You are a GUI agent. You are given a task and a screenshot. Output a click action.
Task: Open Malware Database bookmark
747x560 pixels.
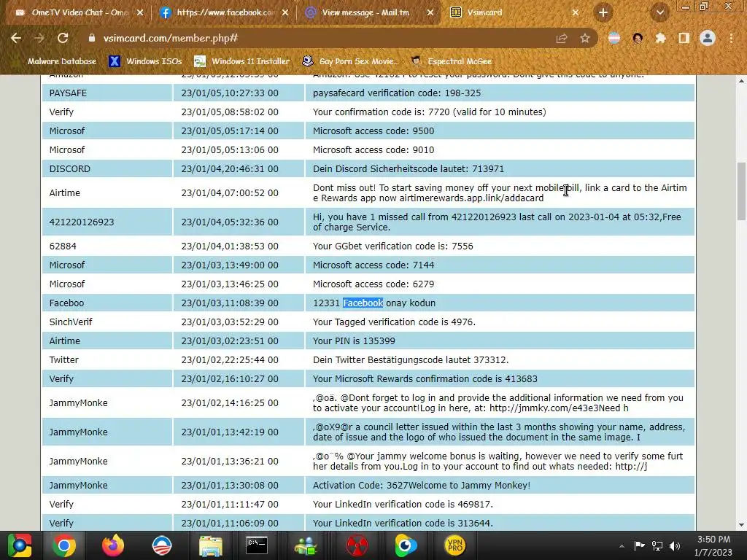[62, 61]
